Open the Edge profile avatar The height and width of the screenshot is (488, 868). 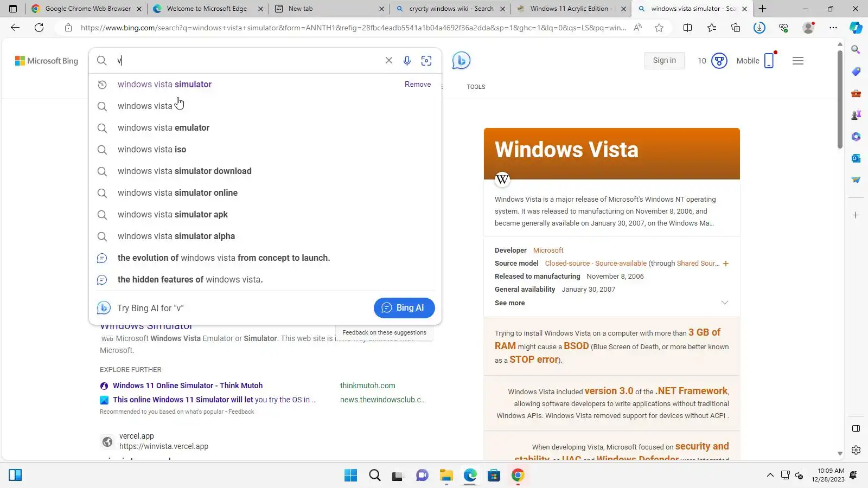tap(808, 28)
